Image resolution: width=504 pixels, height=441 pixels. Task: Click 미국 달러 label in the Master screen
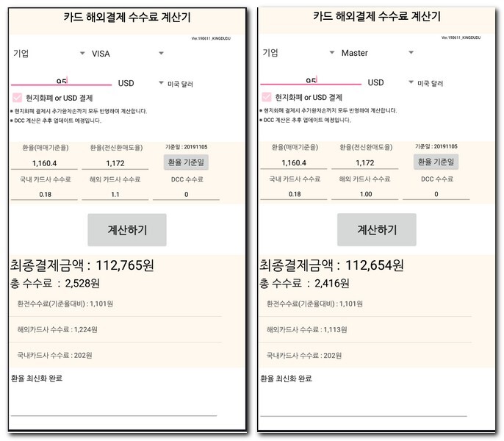click(430, 83)
